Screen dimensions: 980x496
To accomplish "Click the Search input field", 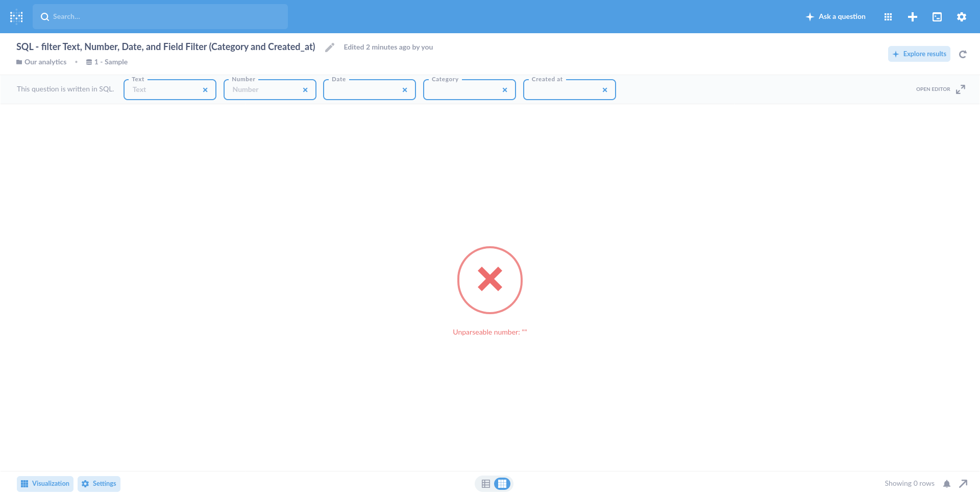I will [160, 16].
